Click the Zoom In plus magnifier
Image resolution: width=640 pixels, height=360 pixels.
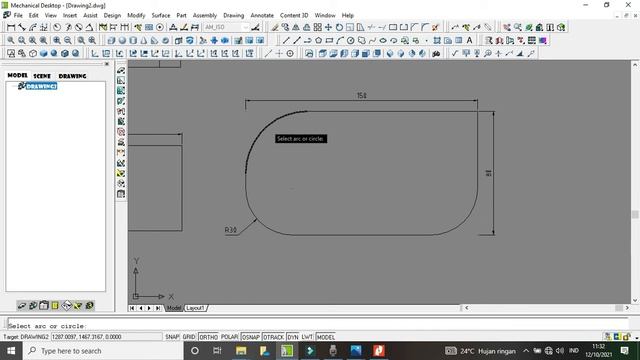coord(57,40)
